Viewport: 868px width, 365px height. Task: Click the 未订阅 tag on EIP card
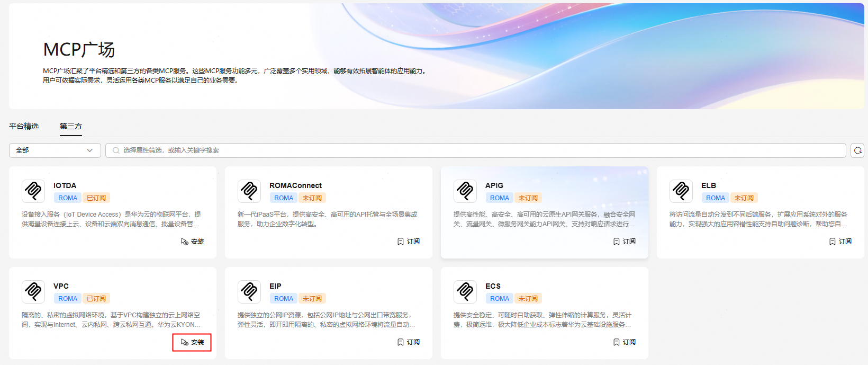312,299
